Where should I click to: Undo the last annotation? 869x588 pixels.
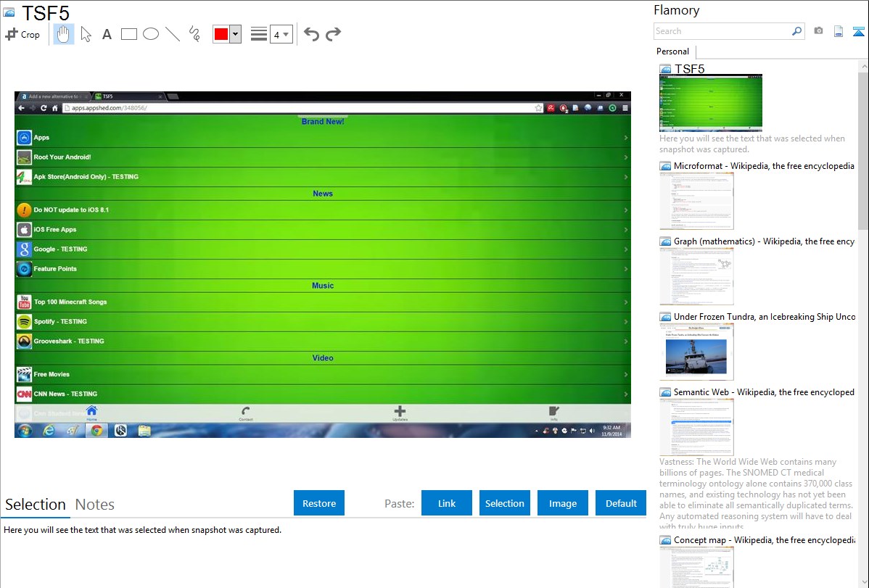(311, 34)
